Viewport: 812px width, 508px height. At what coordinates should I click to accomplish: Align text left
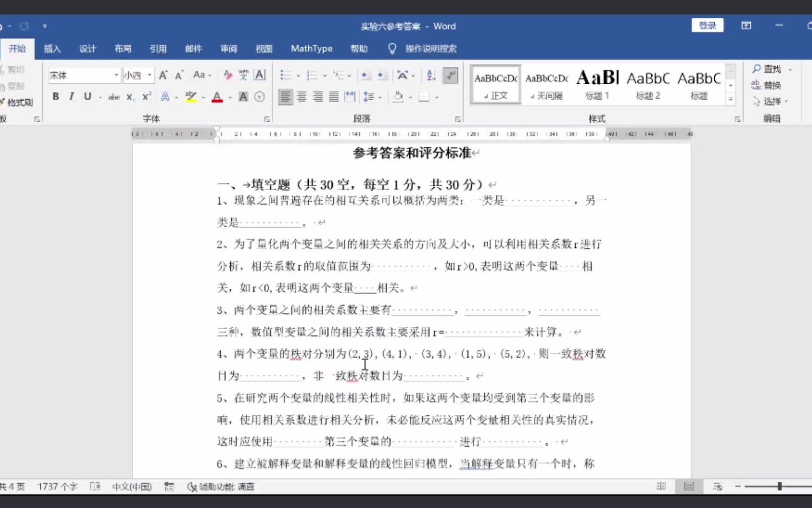coord(285,97)
